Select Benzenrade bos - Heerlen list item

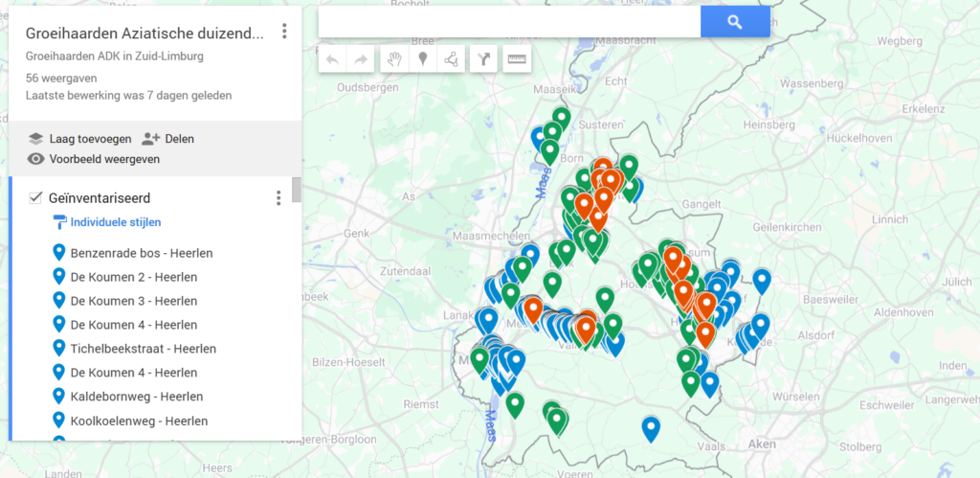pyautogui.click(x=142, y=254)
